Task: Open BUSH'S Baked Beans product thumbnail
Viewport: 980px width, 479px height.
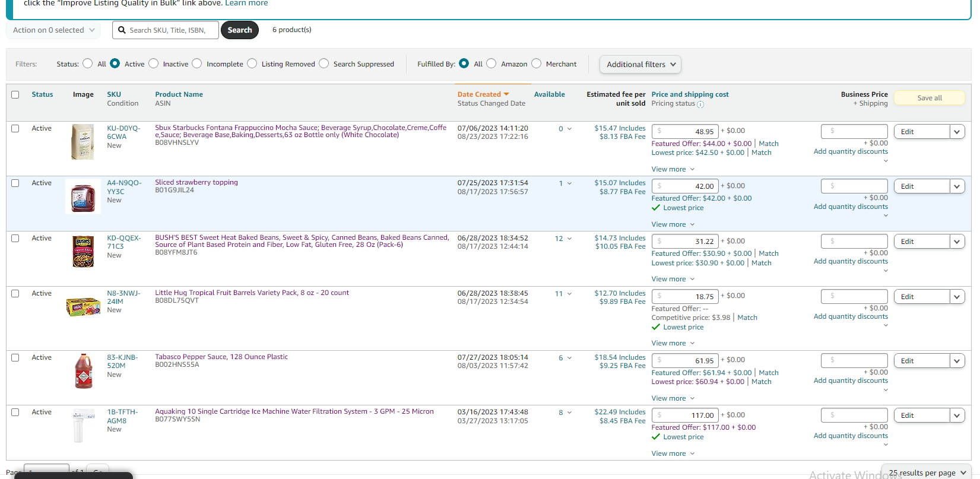Action: point(83,252)
